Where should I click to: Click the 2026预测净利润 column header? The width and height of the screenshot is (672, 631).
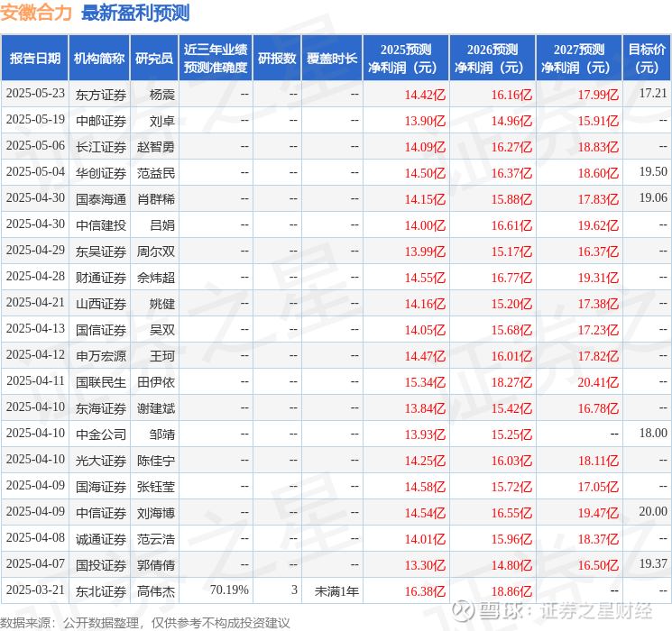(x=492, y=58)
